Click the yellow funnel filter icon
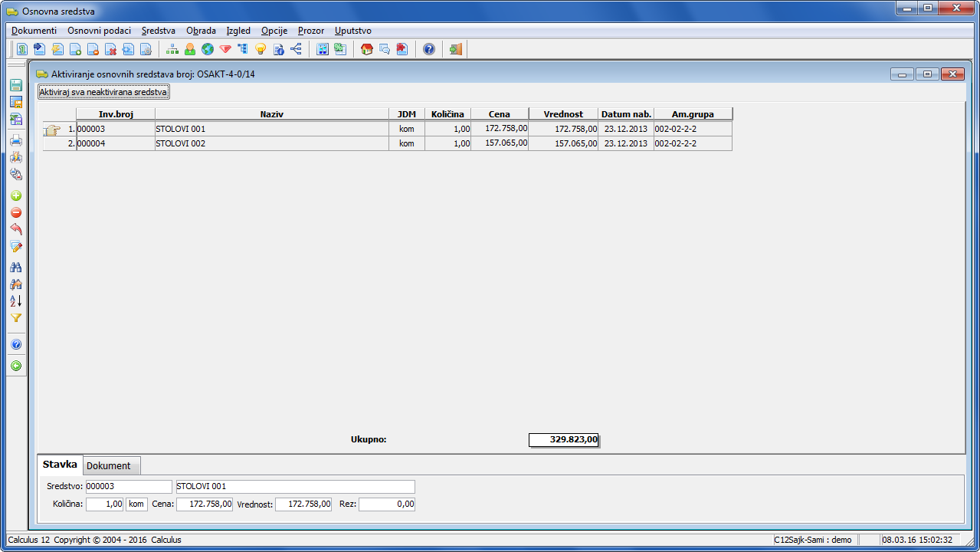The height and width of the screenshot is (552, 980). (x=15, y=317)
